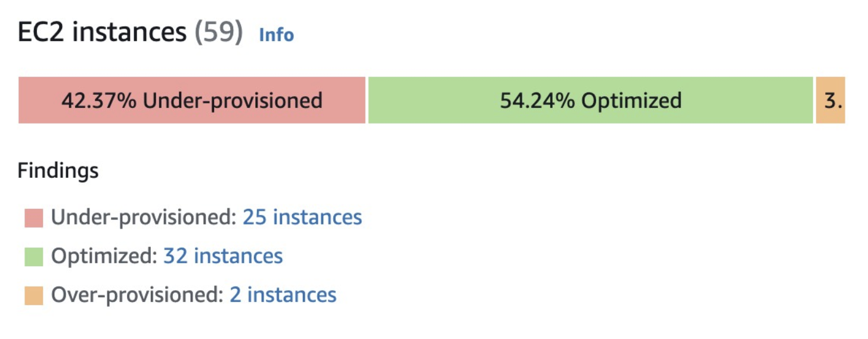Open the 32 instances optimized link
Screen dimensions: 868x339
(x=223, y=257)
